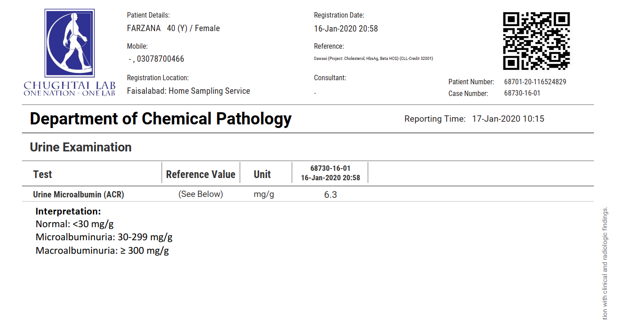Click the Test column header
The image size is (644, 320).
42,174
